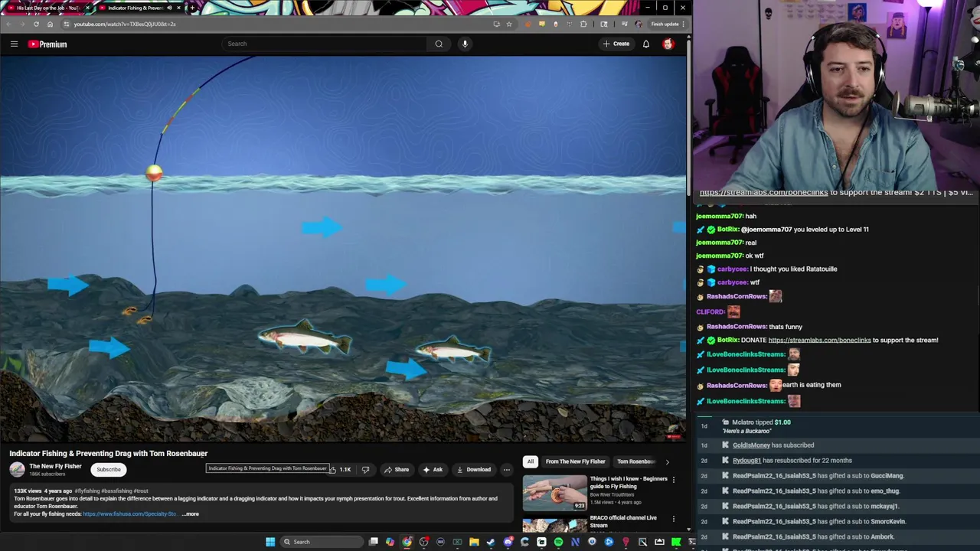This screenshot has height=551, width=980.
Task: Open File Explorer from taskbar
Action: click(474, 542)
